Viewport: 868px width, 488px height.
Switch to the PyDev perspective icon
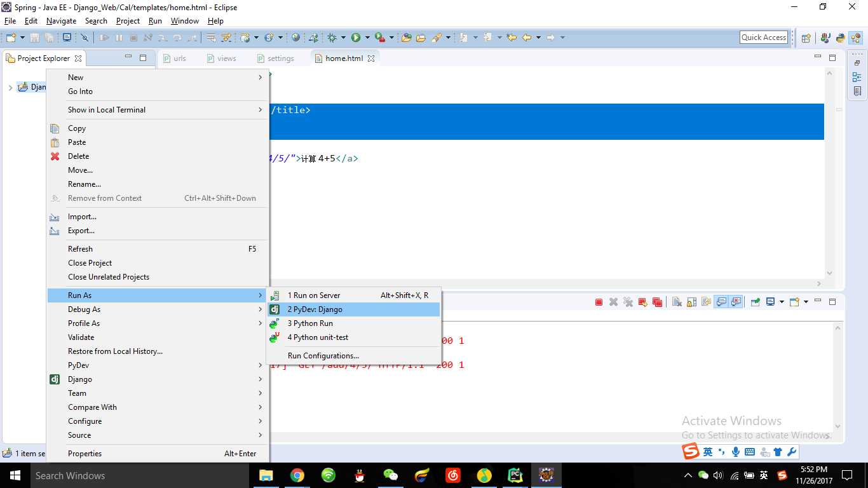click(x=841, y=37)
